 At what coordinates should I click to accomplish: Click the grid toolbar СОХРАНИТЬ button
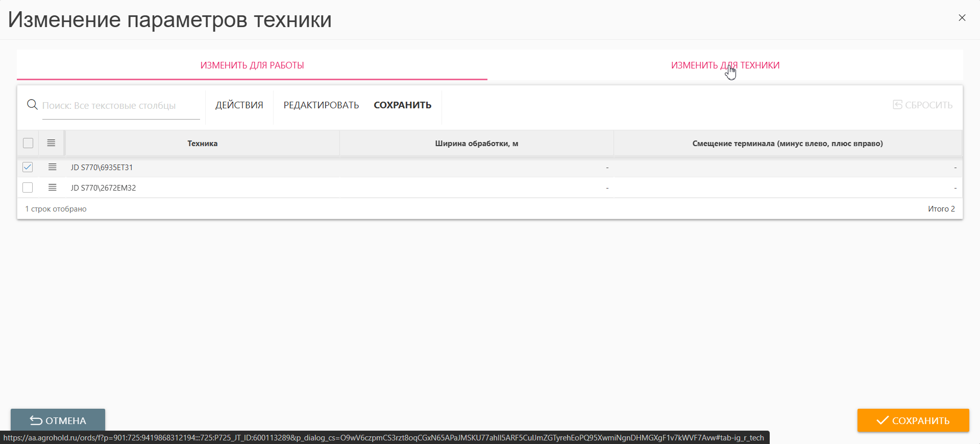(x=402, y=105)
